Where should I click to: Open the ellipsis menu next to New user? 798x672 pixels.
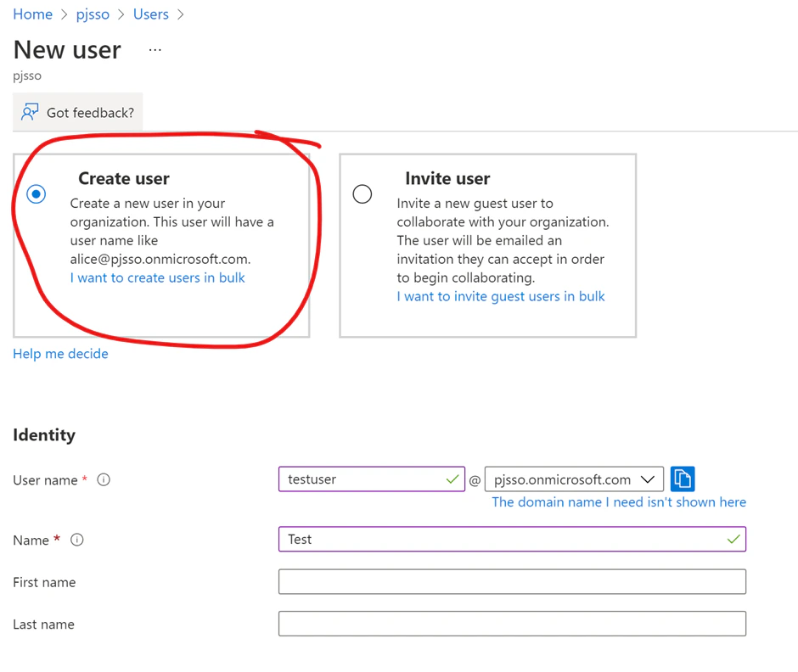coord(155,51)
